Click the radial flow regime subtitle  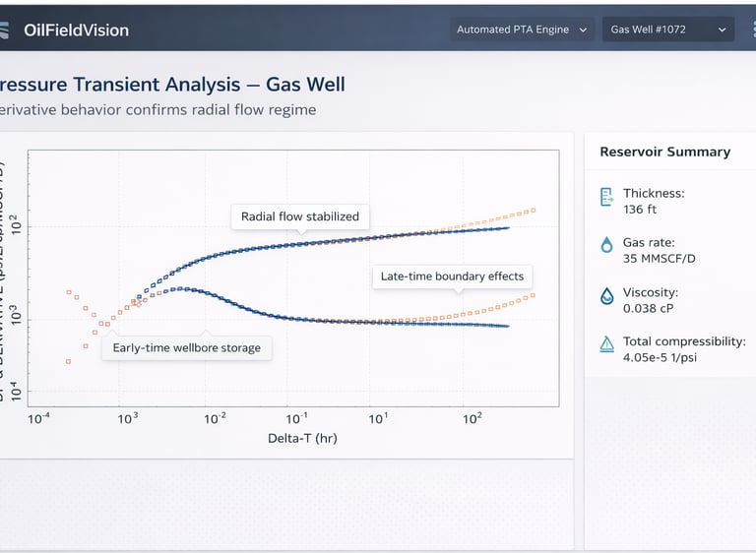coord(157,110)
